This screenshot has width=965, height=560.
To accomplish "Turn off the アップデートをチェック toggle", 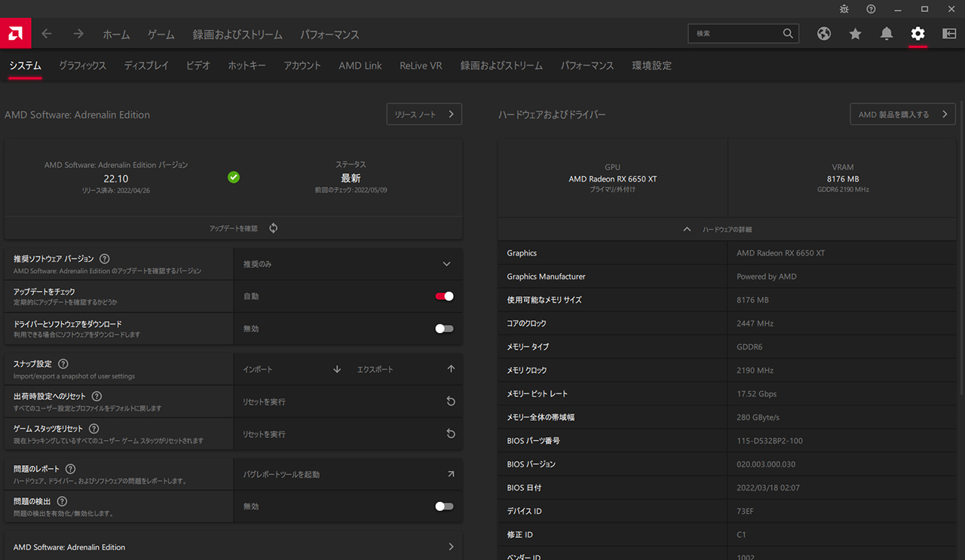I will [x=445, y=296].
